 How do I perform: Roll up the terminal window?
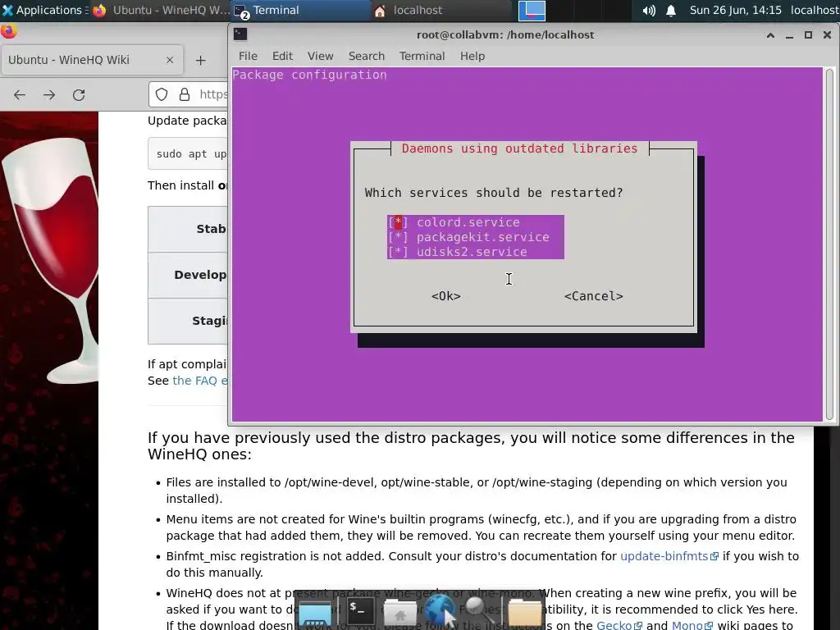point(770,34)
